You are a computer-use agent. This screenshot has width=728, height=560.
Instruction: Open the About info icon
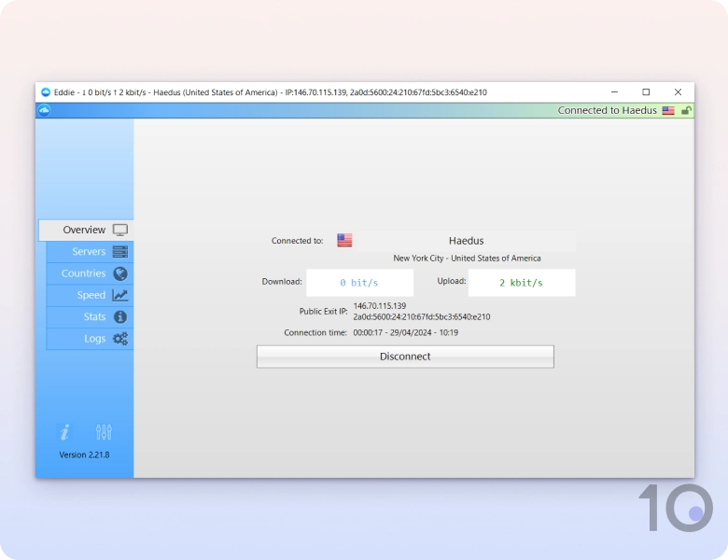[x=65, y=432]
